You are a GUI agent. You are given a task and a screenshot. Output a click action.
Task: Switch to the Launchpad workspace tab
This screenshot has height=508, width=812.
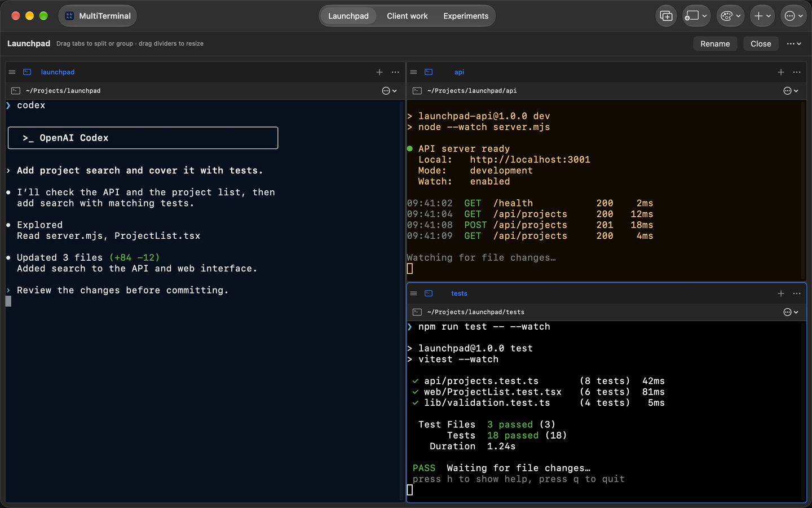tap(348, 16)
